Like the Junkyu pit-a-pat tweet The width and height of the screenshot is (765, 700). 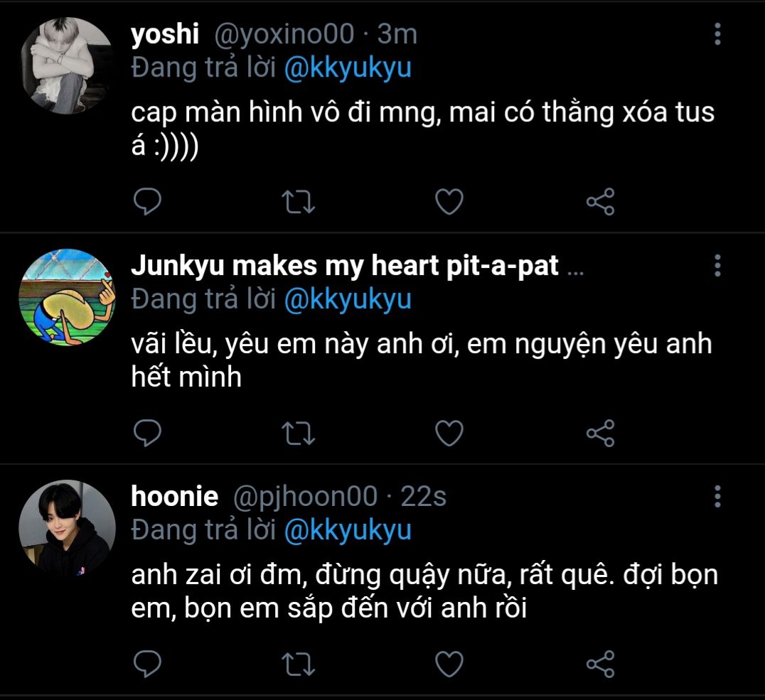click(449, 433)
